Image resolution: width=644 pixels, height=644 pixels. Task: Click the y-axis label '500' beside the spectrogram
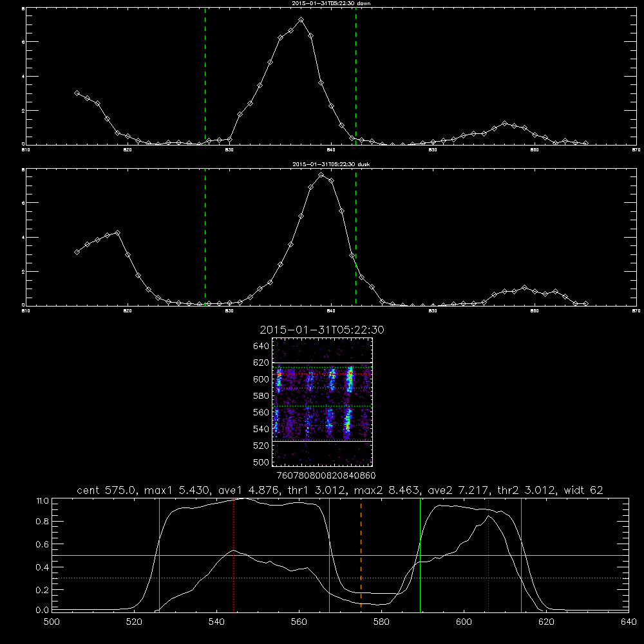(261, 462)
